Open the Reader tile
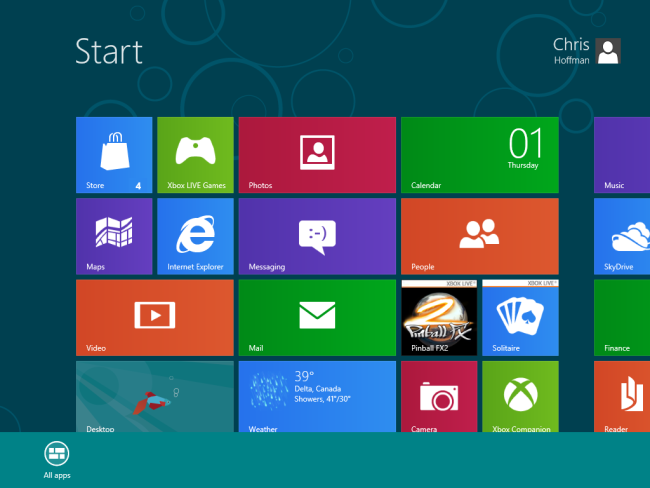The height and width of the screenshot is (488, 650). [622, 396]
